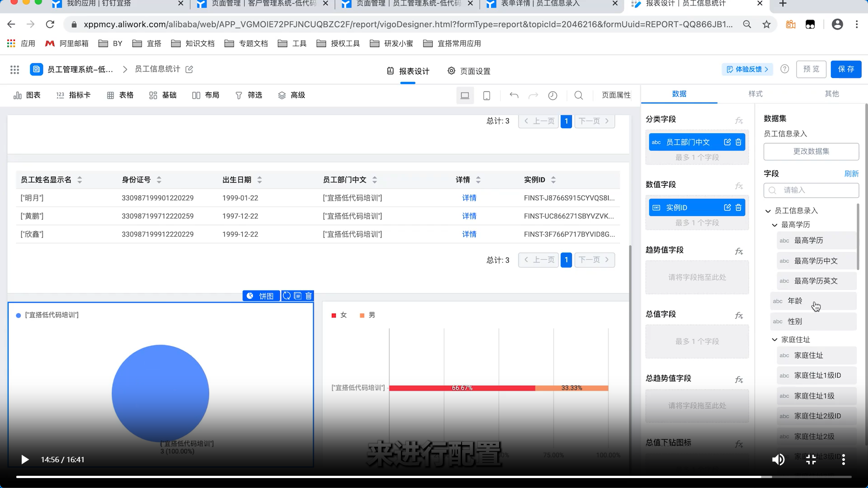Click the undo arrow in the toolbar
The width and height of the screenshot is (868, 488).
click(514, 95)
